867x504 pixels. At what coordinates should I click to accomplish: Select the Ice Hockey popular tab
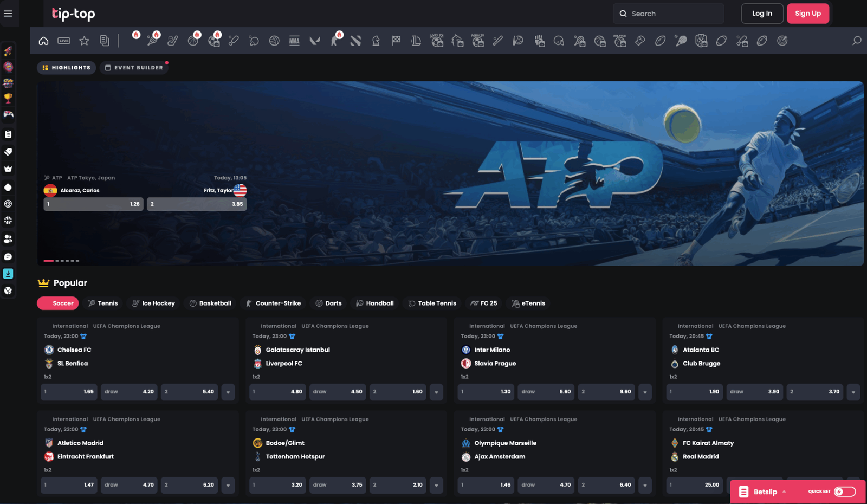click(x=153, y=303)
